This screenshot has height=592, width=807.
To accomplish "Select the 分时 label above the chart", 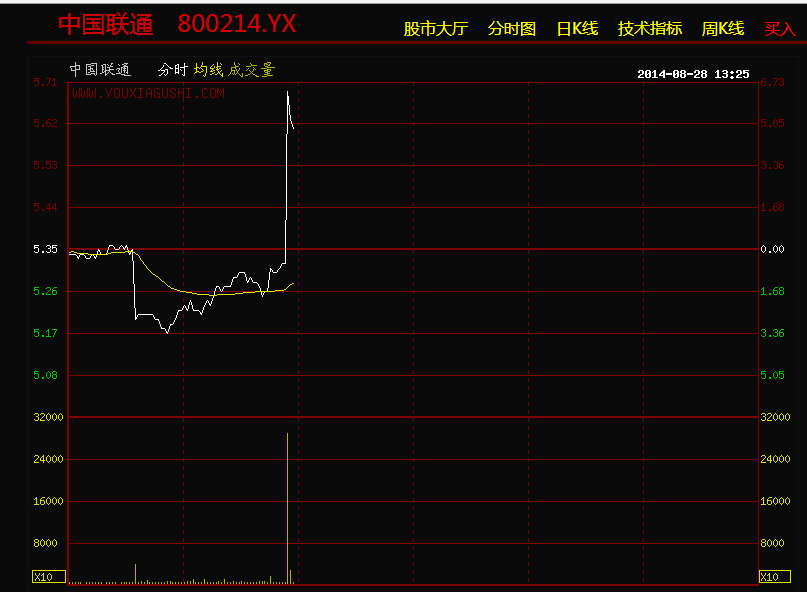I will 172,70.
